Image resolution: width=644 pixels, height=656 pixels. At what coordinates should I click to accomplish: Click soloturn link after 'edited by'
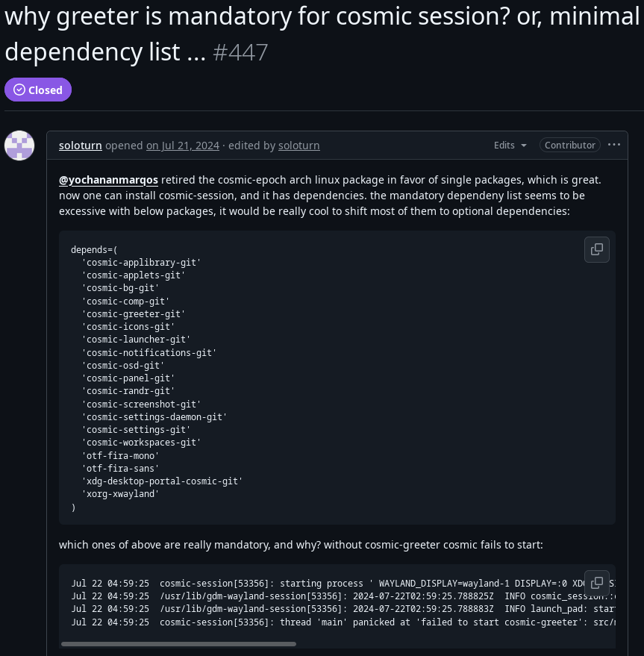pos(298,146)
